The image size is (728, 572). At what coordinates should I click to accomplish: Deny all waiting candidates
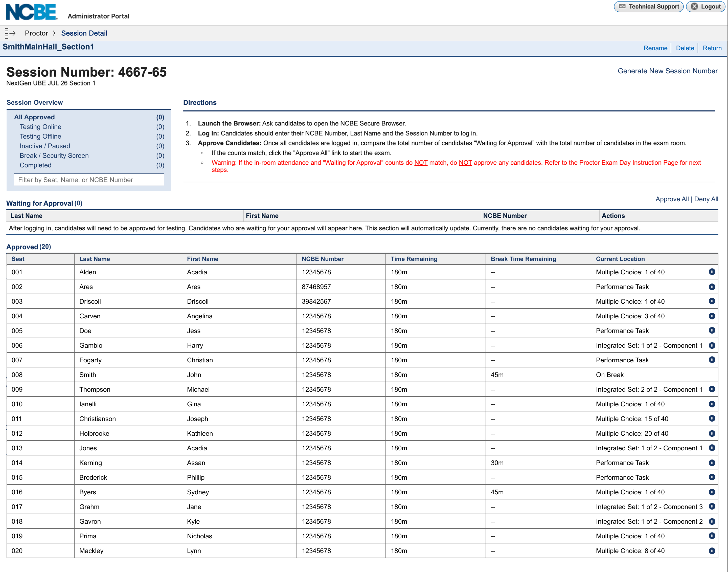point(706,199)
